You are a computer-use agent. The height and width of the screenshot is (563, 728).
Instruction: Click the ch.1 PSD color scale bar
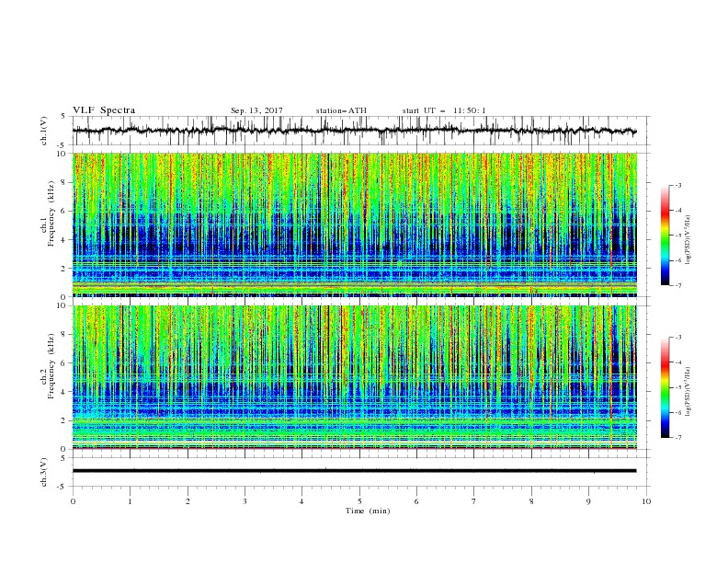tap(665, 236)
